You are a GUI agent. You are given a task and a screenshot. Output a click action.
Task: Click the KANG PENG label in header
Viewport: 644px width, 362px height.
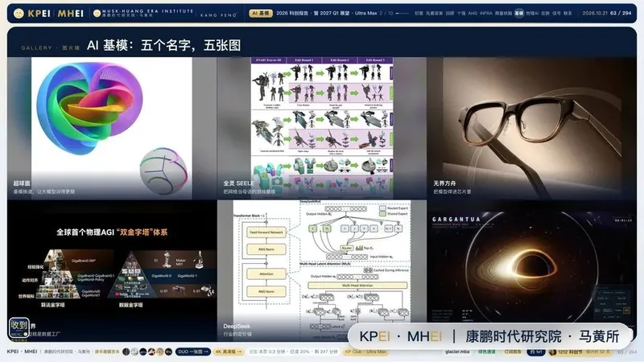[x=218, y=14]
